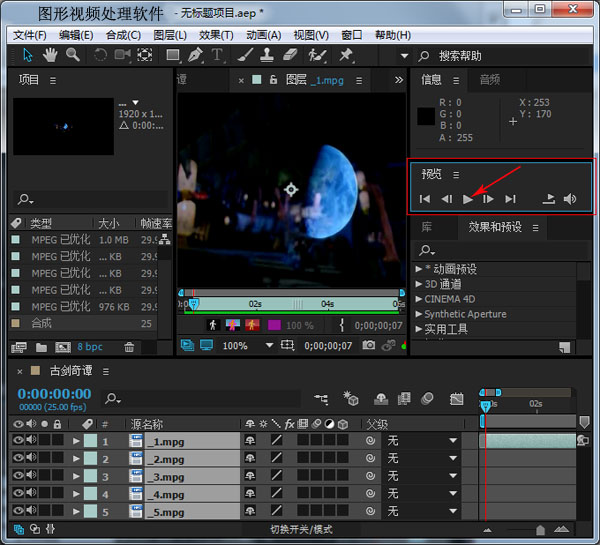Toggle the lock icon in the layer viewer tab
This screenshot has height=545, width=600.
[x=273, y=80]
